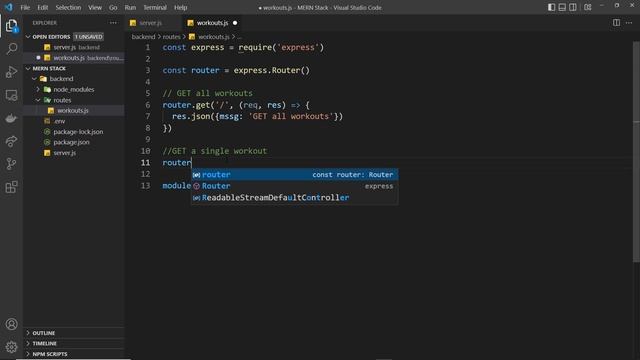Click the editor vertical scrollbar
This screenshot has height=360, width=640.
click(636, 151)
